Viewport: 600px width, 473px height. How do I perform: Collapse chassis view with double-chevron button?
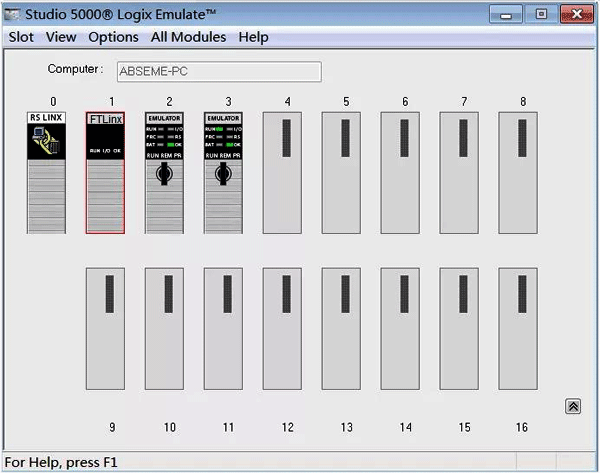tap(573, 405)
